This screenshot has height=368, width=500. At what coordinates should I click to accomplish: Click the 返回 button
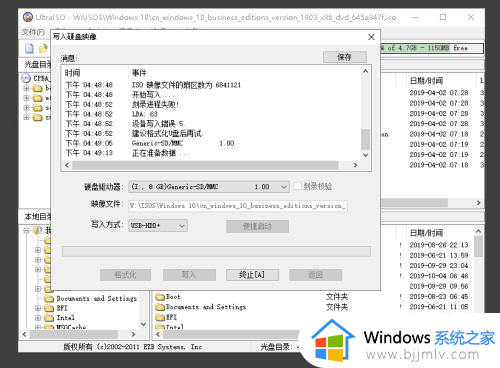pos(315,275)
